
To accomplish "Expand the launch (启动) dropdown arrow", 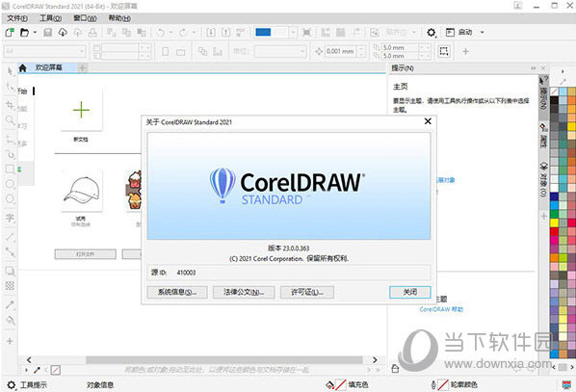I will tap(483, 33).
